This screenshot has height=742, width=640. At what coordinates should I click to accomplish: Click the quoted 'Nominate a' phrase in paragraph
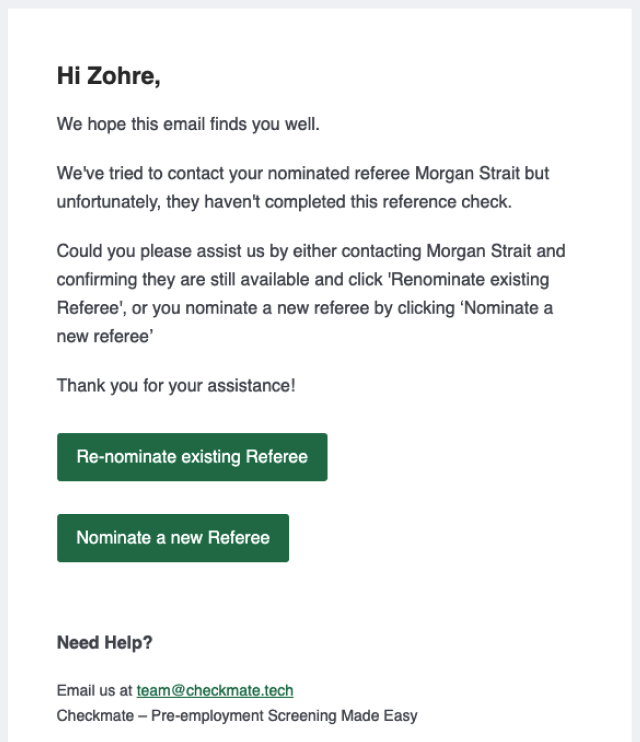[507, 308]
